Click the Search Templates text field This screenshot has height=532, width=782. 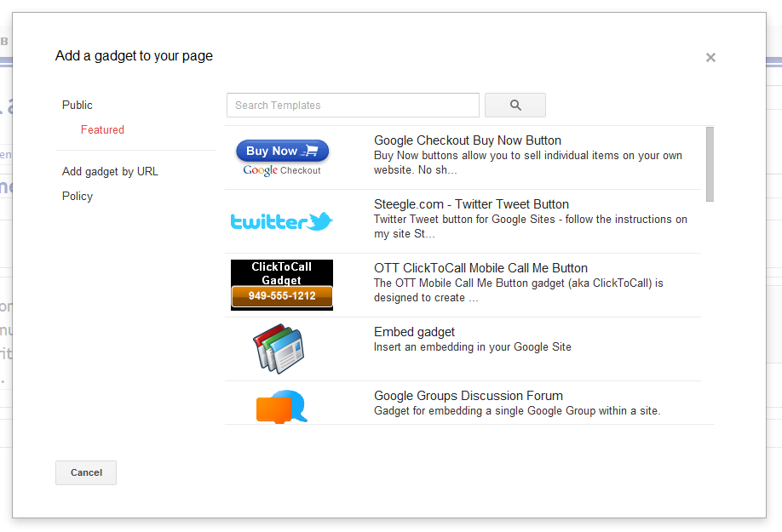[x=353, y=106]
